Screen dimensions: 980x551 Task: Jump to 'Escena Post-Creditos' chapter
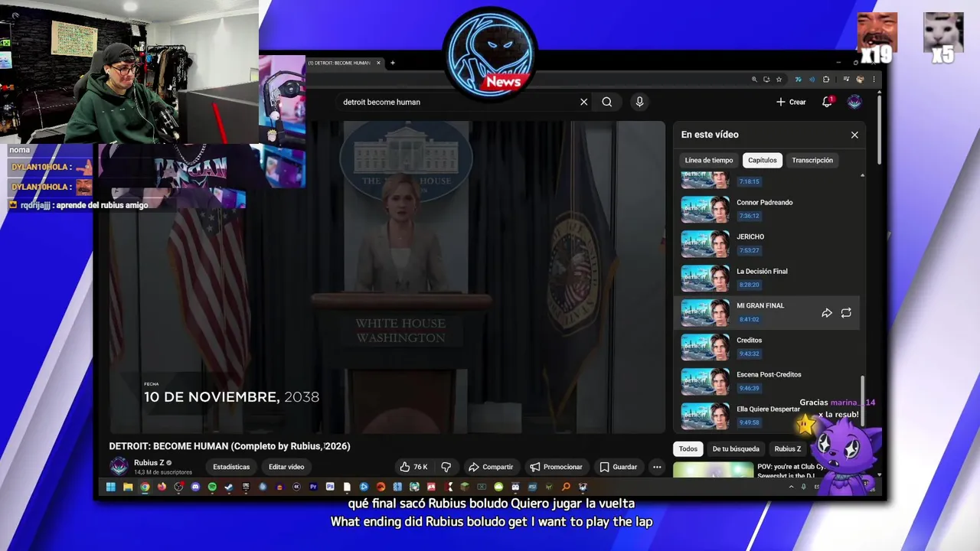pos(768,381)
